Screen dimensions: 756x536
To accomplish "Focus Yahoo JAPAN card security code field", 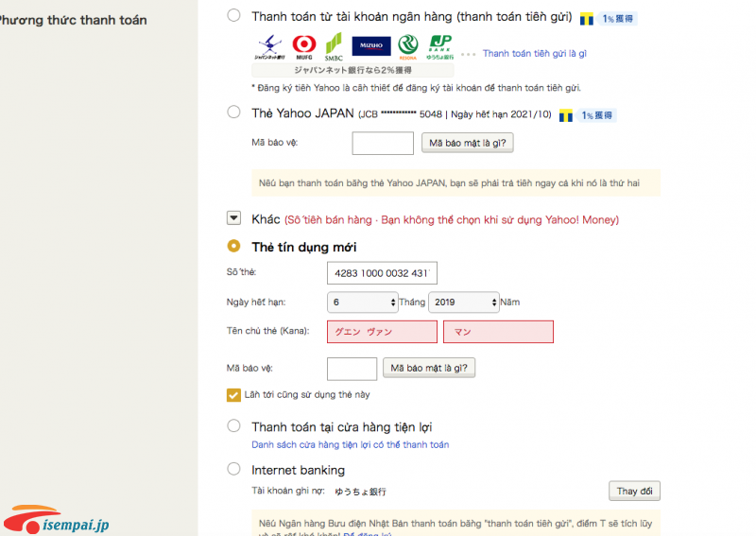I will (383, 143).
